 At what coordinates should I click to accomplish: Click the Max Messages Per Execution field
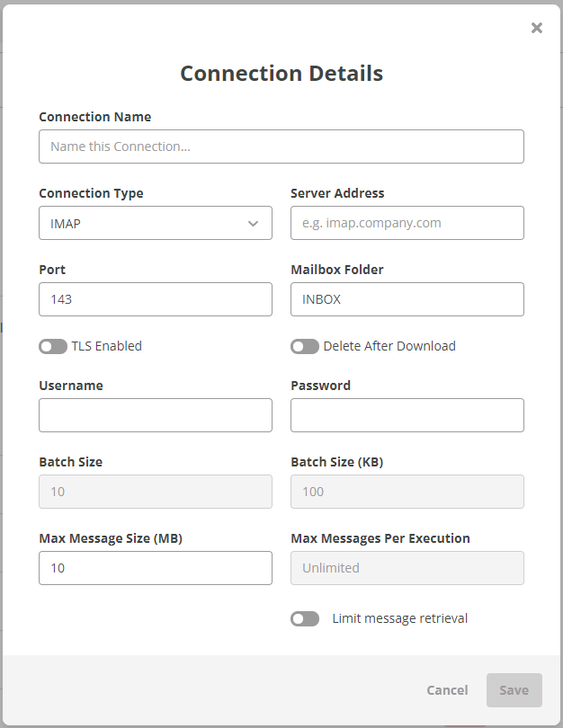tap(407, 568)
